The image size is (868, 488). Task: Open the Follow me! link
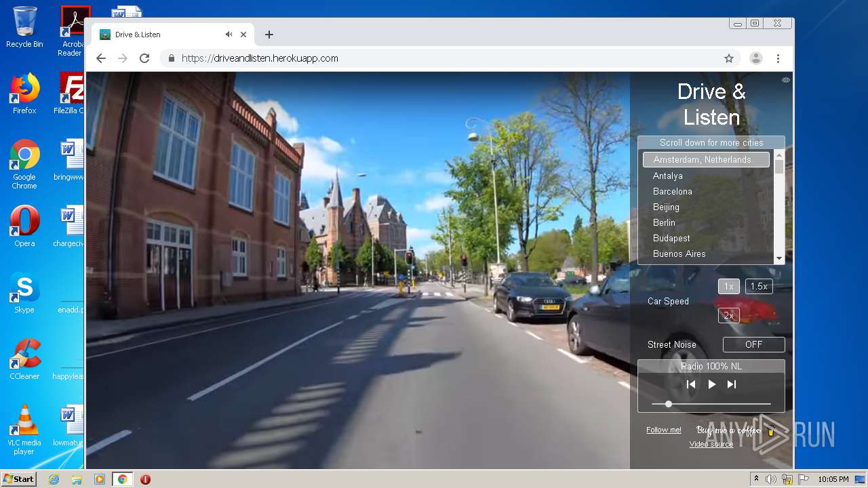click(664, 430)
